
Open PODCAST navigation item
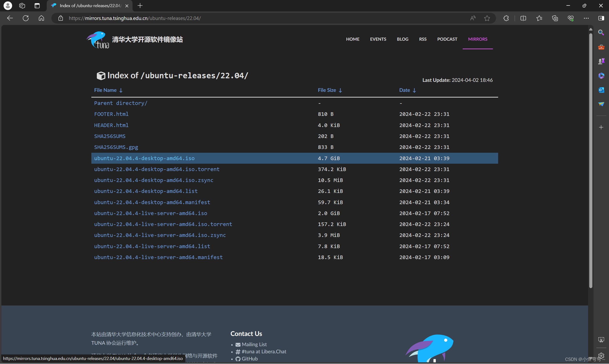[447, 39]
